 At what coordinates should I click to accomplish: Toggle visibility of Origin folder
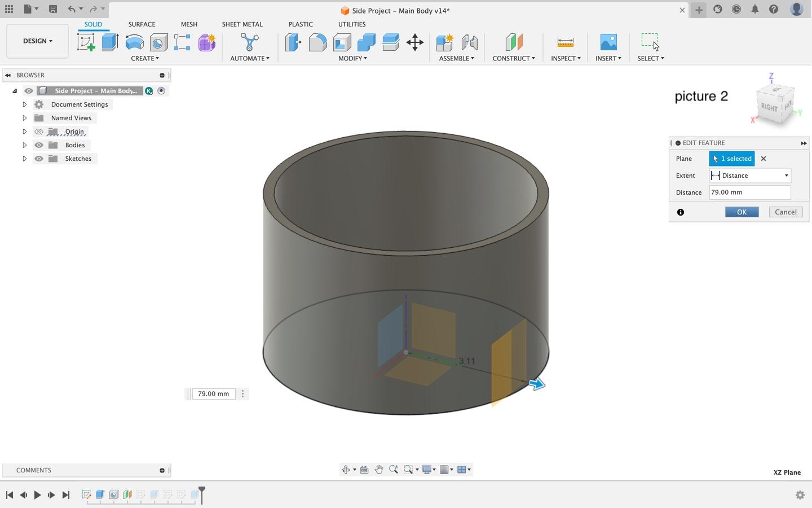[x=39, y=132]
